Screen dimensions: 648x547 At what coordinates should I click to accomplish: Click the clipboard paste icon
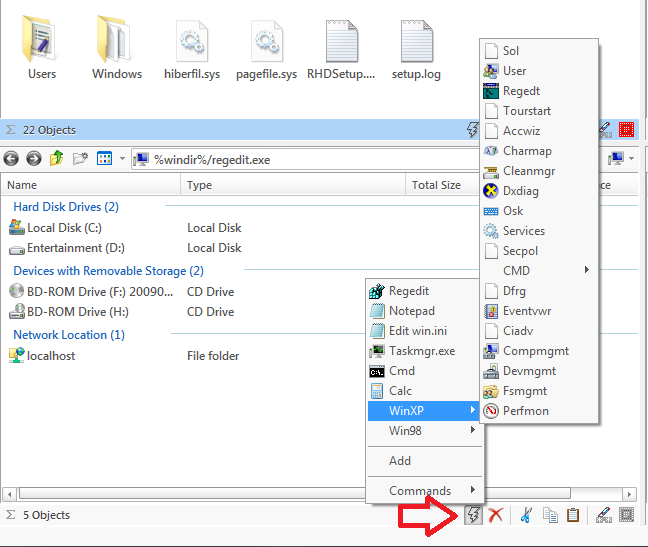pos(573,515)
